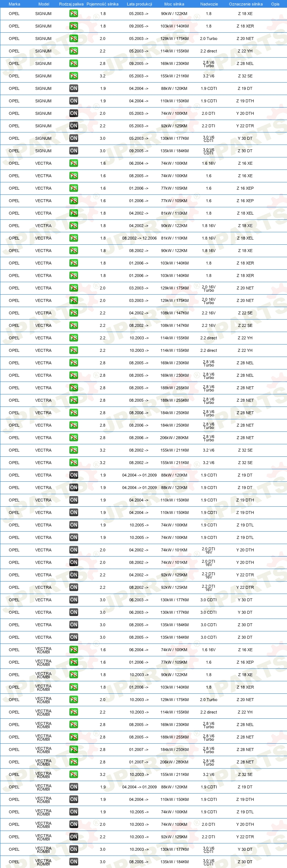Image resolution: width=287 pixels, height=868 pixels.
Task: Click petrol icon in VECTRA KOMBI Z 32 SE row
Action: click(x=74, y=774)
